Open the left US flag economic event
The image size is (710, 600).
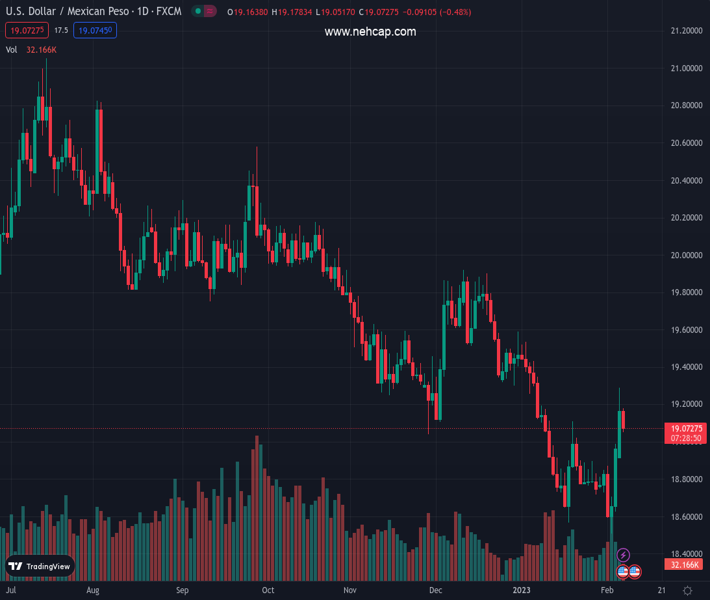(x=623, y=571)
